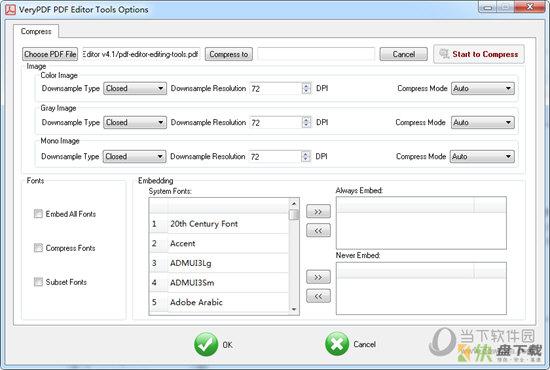Click inside the Always Embed list

pyautogui.click(x=421, y=223)
